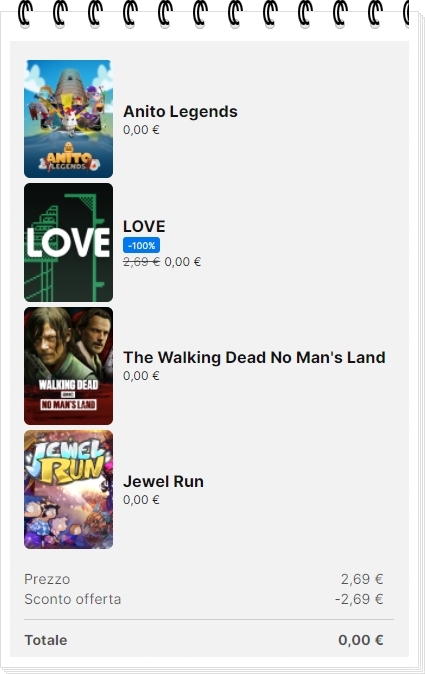The width and height of the screenshot is (425, 674).
Task: Click the Sconto offerta label
Action: tap(73, 599)
